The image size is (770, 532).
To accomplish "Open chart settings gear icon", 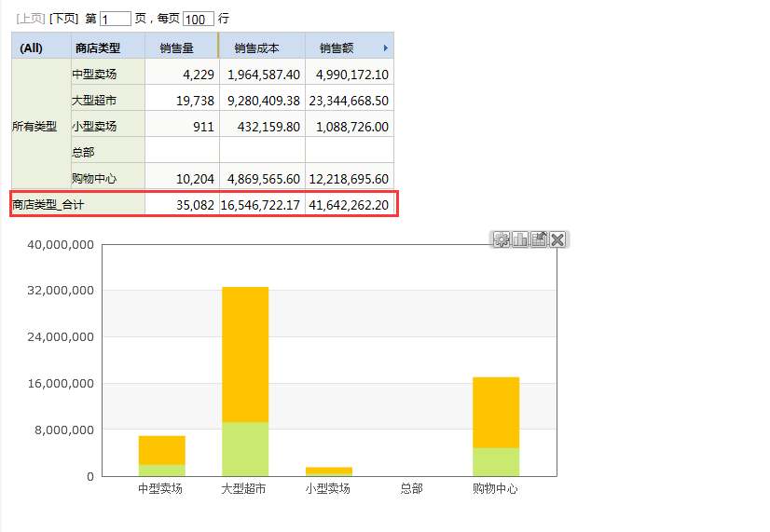I will (501, 239).
